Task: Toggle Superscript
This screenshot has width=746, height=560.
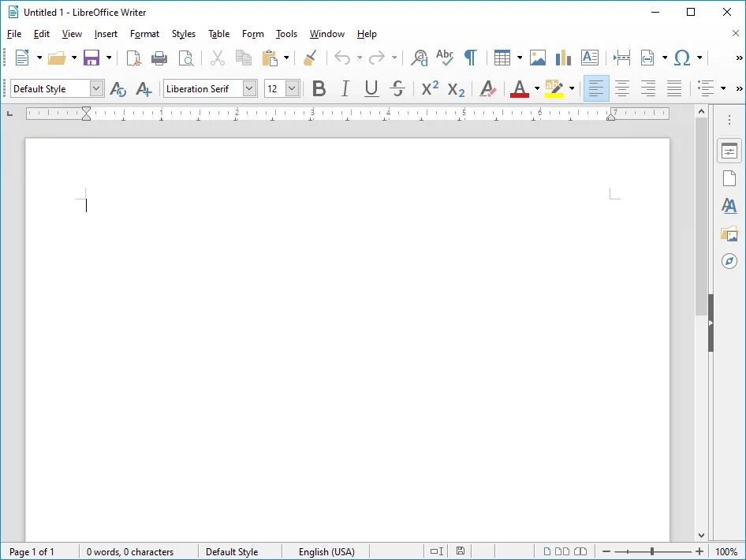Action: tap(430, 88)
